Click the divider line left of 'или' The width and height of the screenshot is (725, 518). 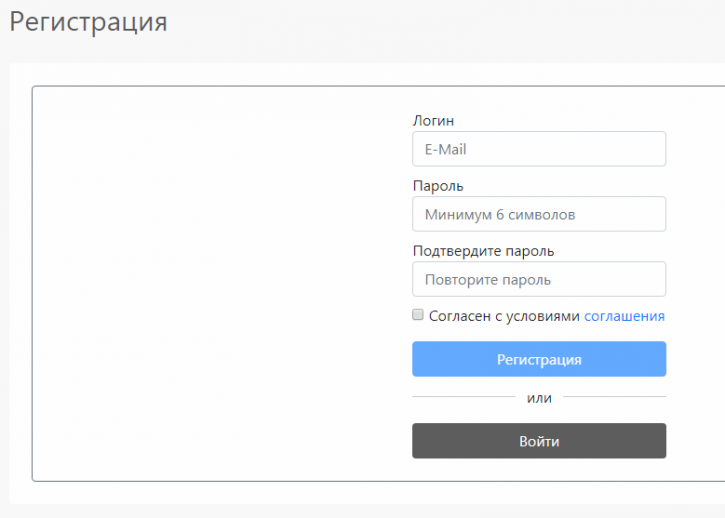coord(464,396)
